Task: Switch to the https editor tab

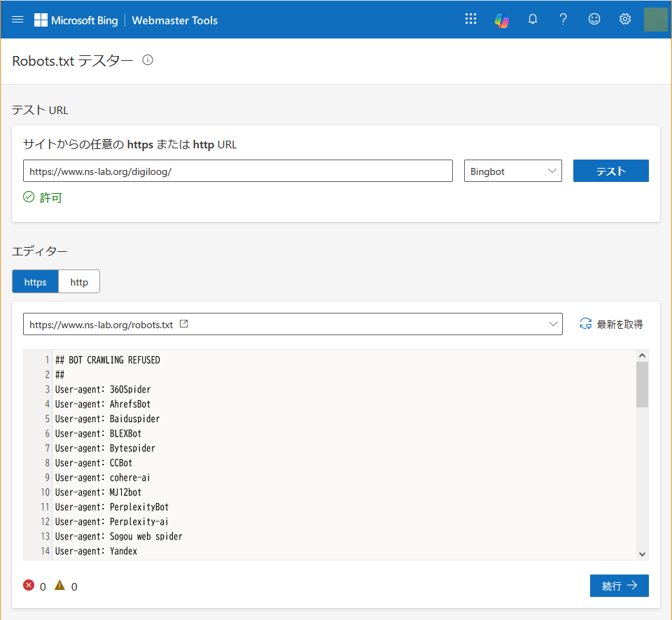Action: pos(35,281)
